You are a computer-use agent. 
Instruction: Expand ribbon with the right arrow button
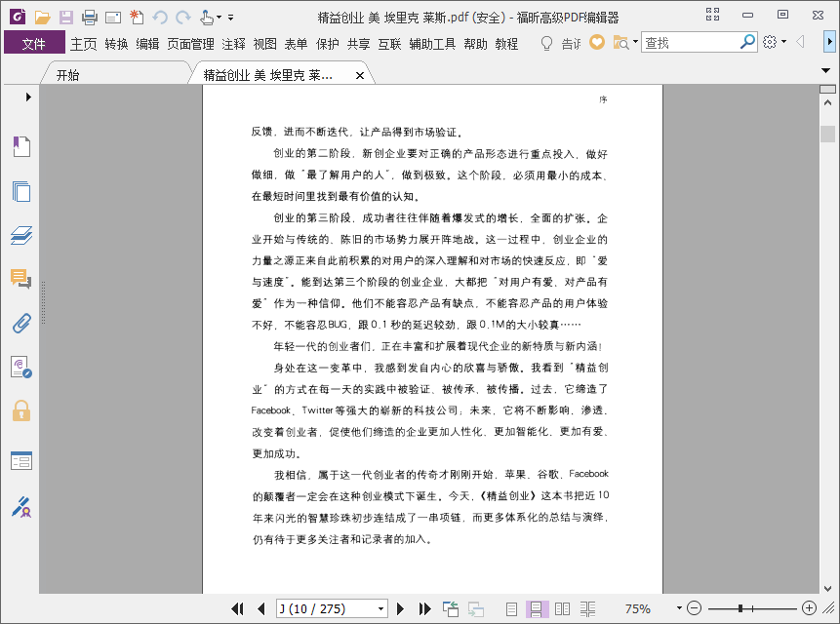coord(829,42)
